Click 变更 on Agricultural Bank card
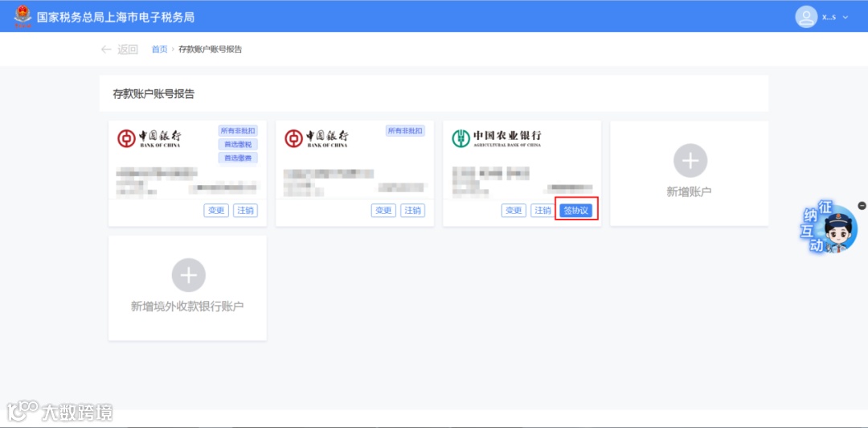Viewport: 868px width, 428px height. point(514,211)
